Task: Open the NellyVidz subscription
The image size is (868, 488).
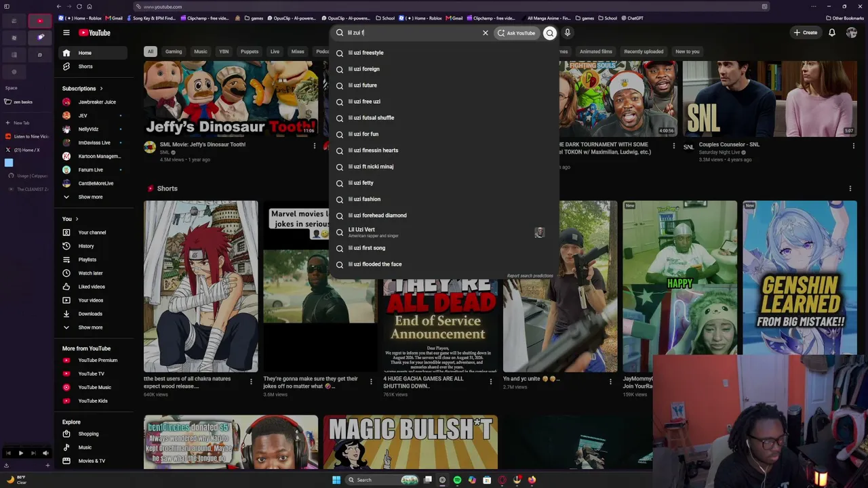Action: pyautogui.click(x=93, y=129)
